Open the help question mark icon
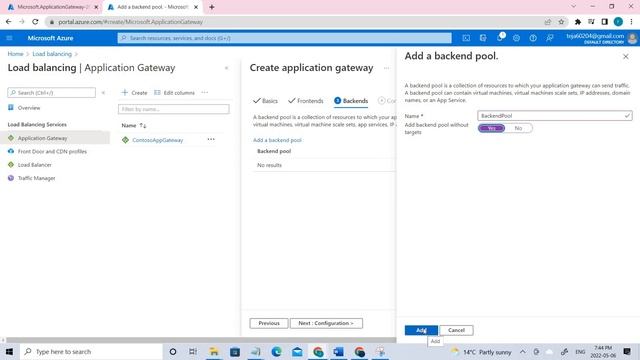This screenshot has height=360, width=640. (x=533, y=38)
